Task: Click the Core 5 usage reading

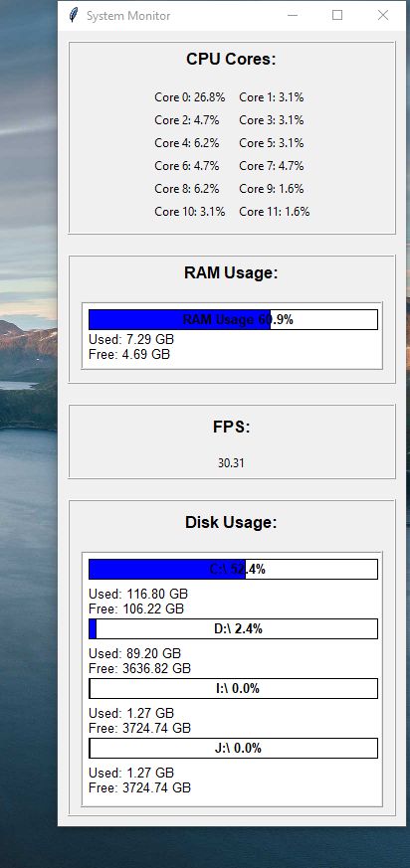Action: tap(272, 143)
